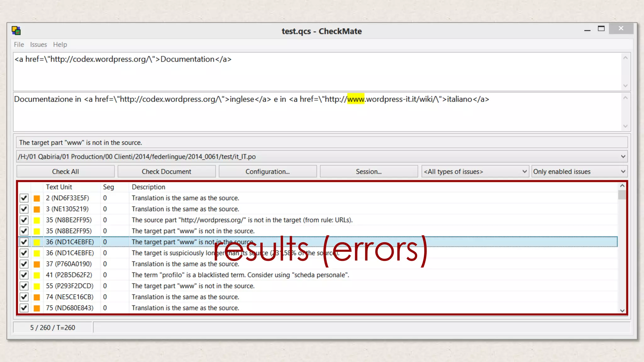Toggle checkbox for row 41 (P2B5D62F2)
The width and height of the screenshot is (644, 362).
point(24,275)
